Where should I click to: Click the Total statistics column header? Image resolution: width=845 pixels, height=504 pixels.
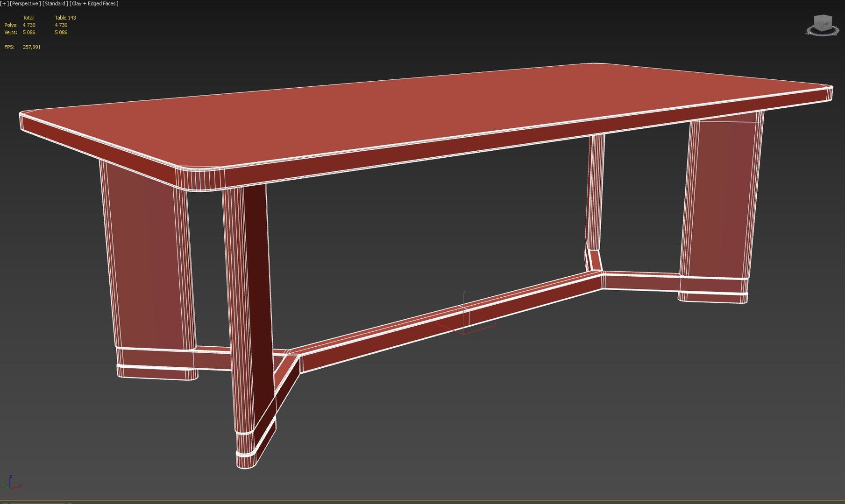click(28, 18)
